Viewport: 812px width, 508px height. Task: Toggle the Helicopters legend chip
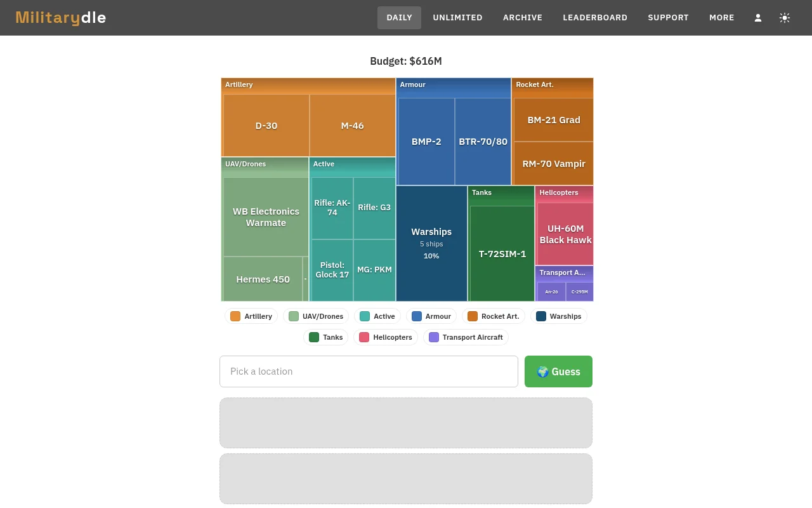click(x=386, y=337)
